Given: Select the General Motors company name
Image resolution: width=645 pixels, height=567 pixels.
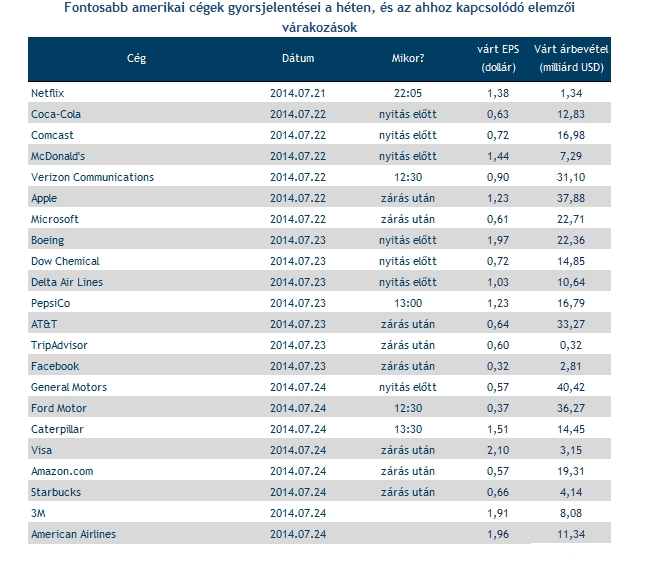Looking at the screenshot, I should coord(69,387).
